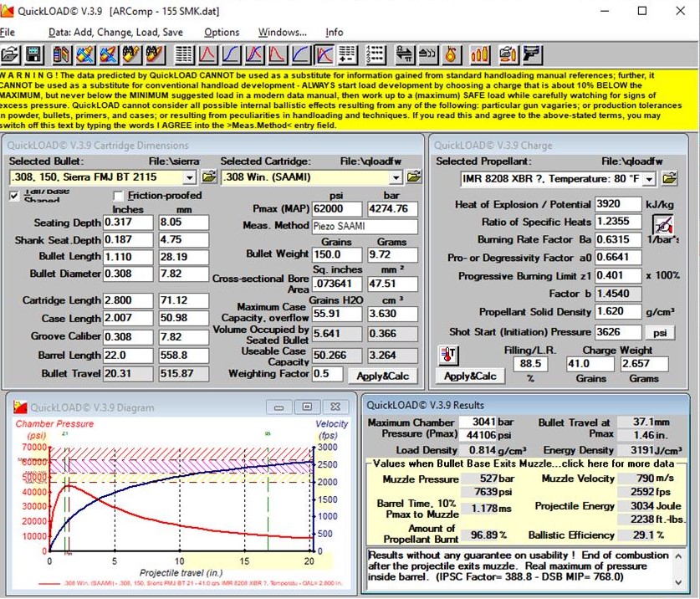Close the QuickLOAD Diagram sub-window
The image size is (700, 599).
[335, 407]
